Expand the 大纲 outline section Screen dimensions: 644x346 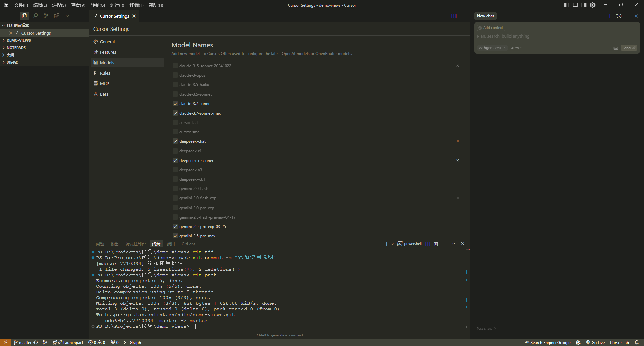pyautogui.click(x=44, y=55)
